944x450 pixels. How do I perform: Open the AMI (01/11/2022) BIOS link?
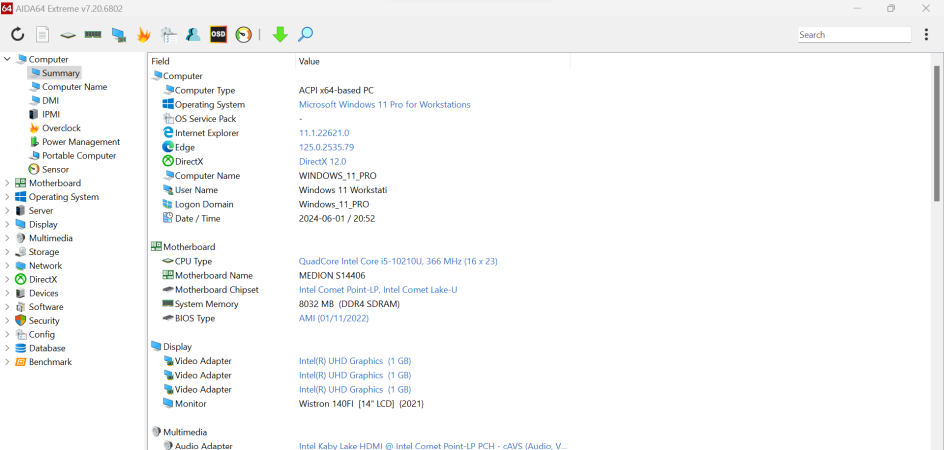tap(334, 319)
